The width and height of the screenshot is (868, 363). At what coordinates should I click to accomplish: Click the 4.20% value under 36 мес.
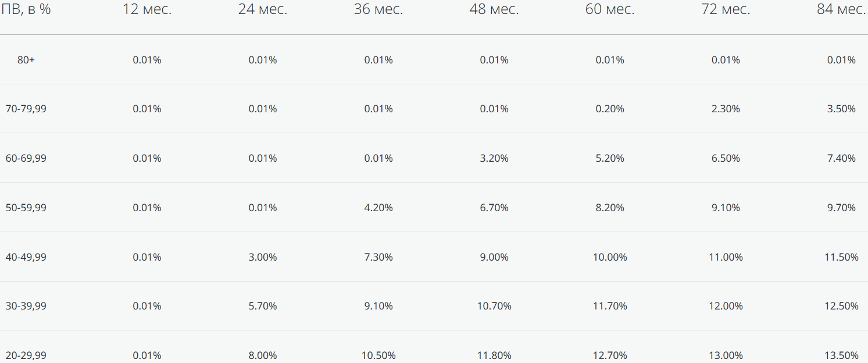(x=378, y=208)
